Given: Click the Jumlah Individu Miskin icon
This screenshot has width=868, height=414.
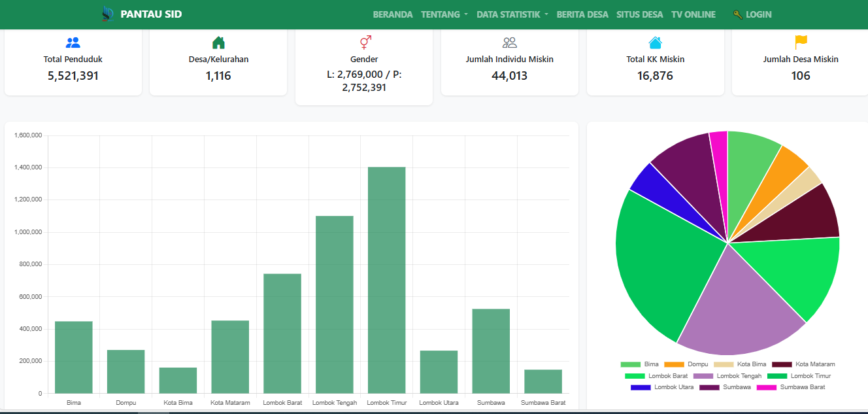Looking at the screenshot, I should 510,43.
